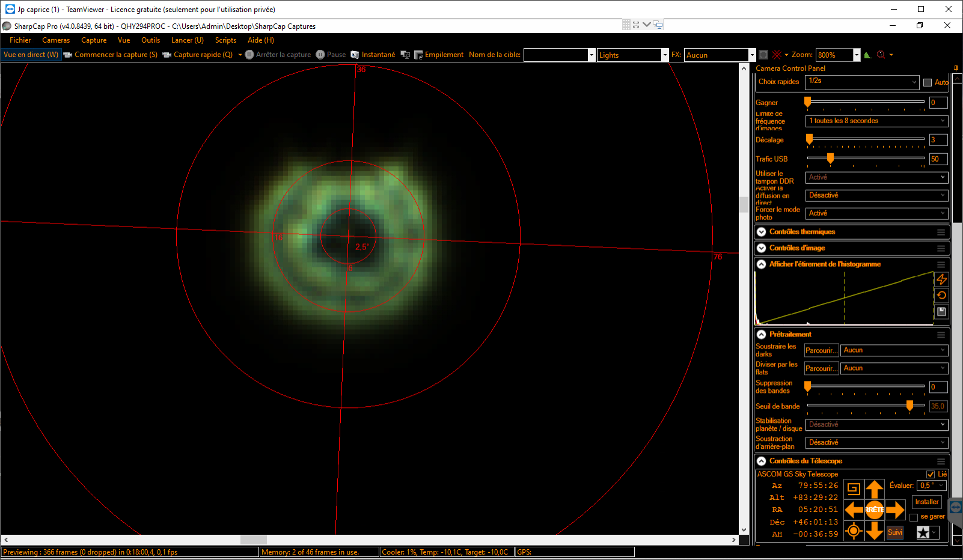Click the TeamViewer grid handle icon
This screenshot has width=963, height=560.
[x=626, y=25]
